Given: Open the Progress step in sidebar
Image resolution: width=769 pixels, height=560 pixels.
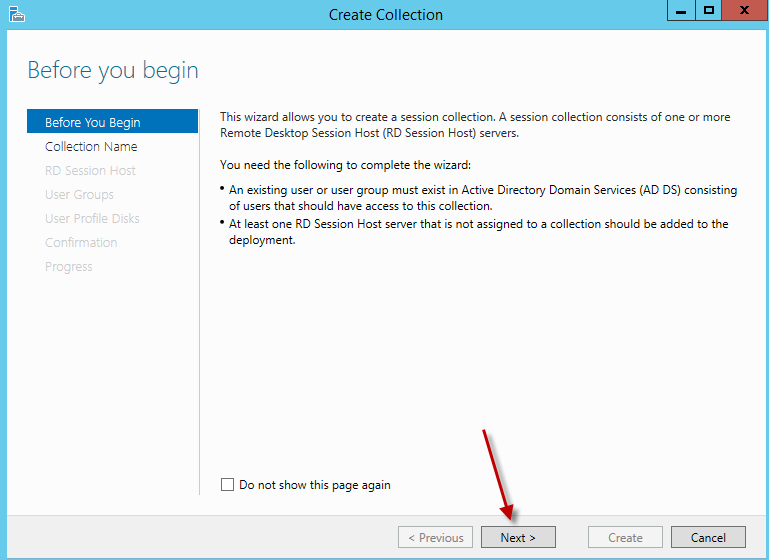Looking at the screenshot, I should click(x=68, y=266).
